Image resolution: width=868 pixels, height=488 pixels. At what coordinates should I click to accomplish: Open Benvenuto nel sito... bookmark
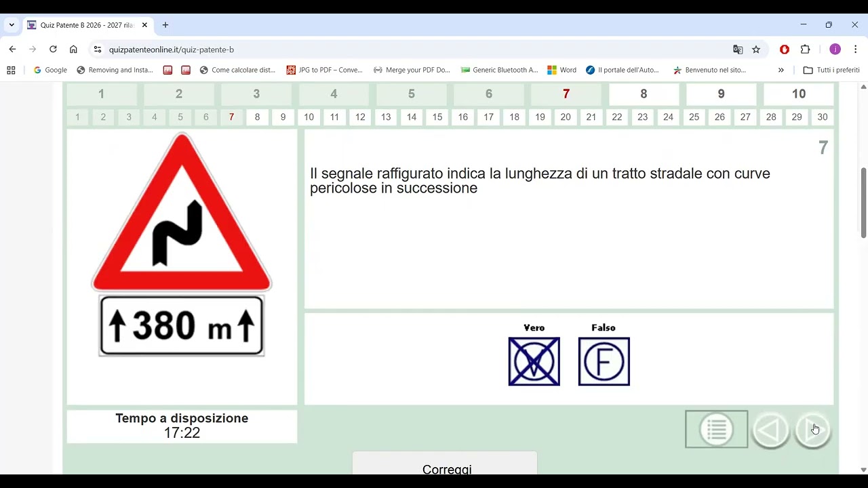(710, 70)
